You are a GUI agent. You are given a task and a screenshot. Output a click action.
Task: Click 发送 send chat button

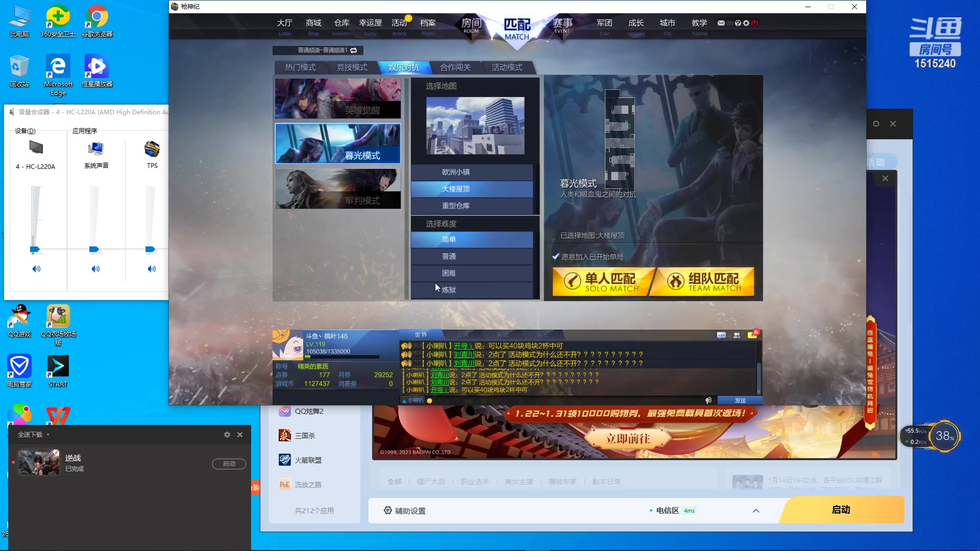pyautogui.click(x=740, y=400)
